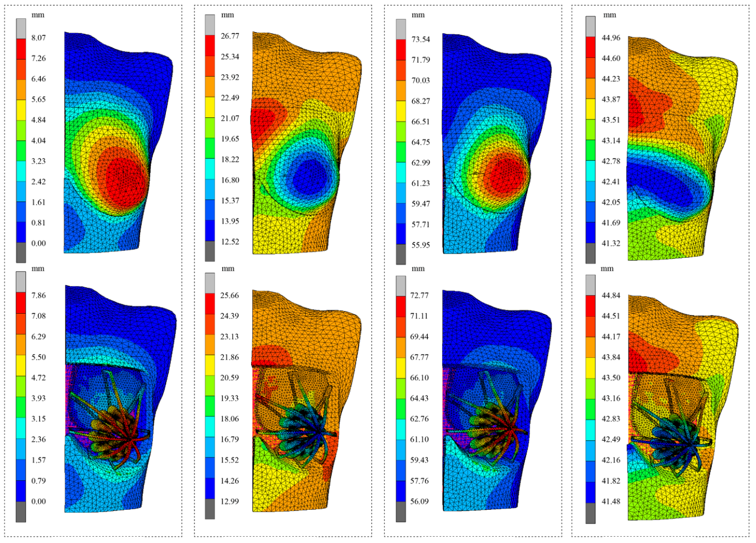Select the contour model beside the 73.54 legend

[496, 143]
